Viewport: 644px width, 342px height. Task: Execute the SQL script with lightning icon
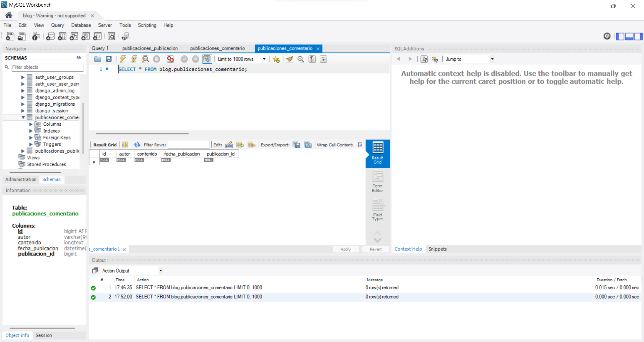[x=123, y=59]
